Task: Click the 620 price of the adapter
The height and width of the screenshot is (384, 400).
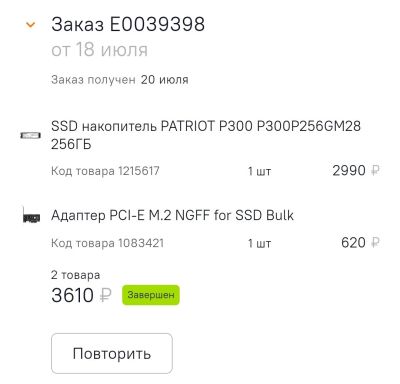Action: 353,243
